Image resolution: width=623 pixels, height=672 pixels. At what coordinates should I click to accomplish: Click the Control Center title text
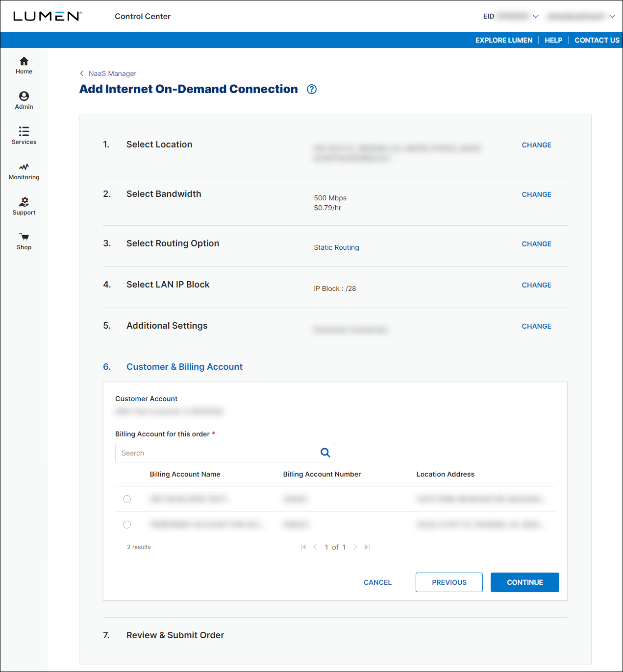143,16
